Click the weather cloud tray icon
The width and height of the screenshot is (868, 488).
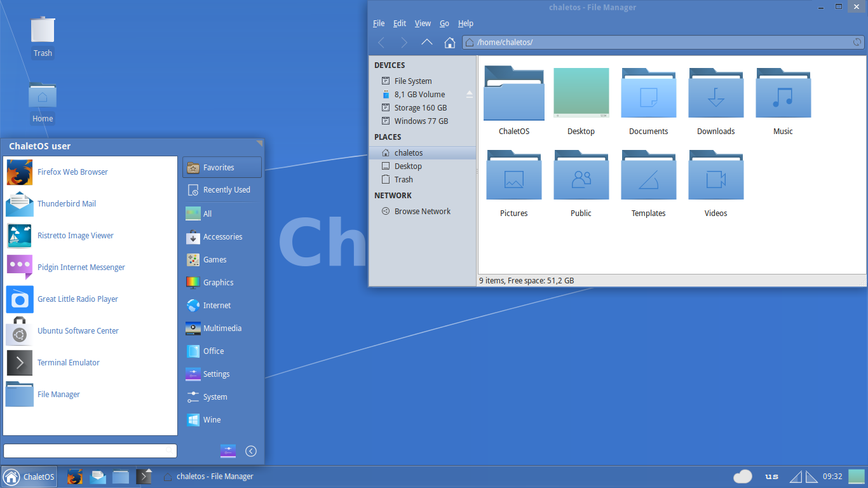tap(742, 477)
